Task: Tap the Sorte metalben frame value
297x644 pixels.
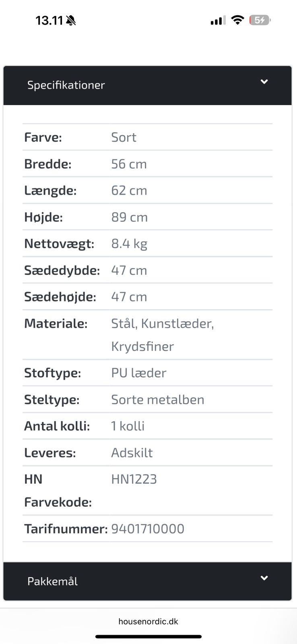Action: tap(158, 399)
